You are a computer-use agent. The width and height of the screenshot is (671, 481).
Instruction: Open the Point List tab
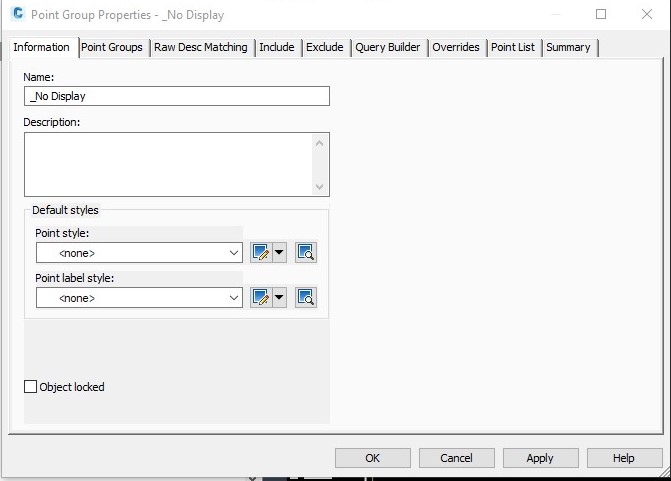tap(513, 47)
